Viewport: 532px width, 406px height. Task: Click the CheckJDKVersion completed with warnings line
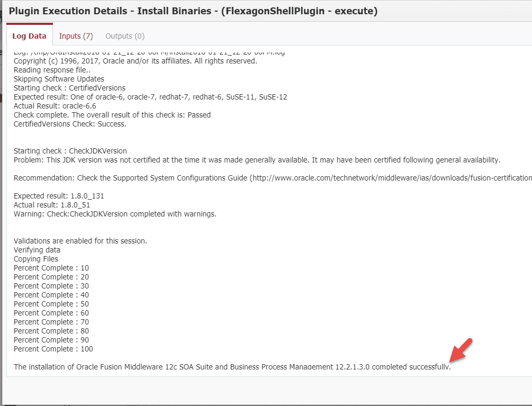(x=115, y=214)
